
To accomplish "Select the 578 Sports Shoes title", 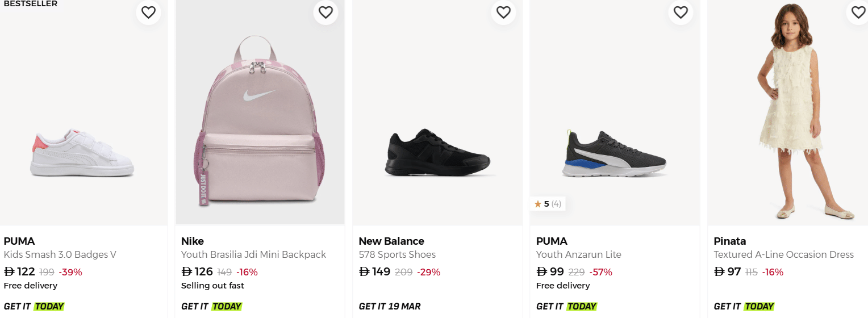I will tap(397, 254).
